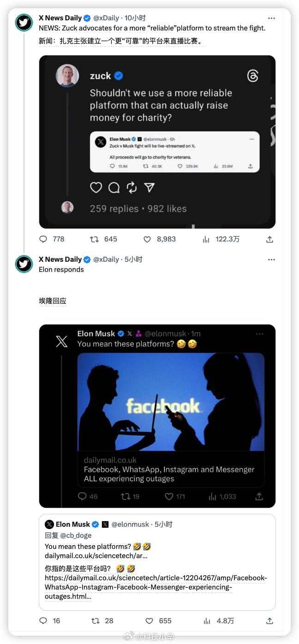View analytics of first tweet showing 122.3万
This screenshot has height=644, width=299.
206,239
